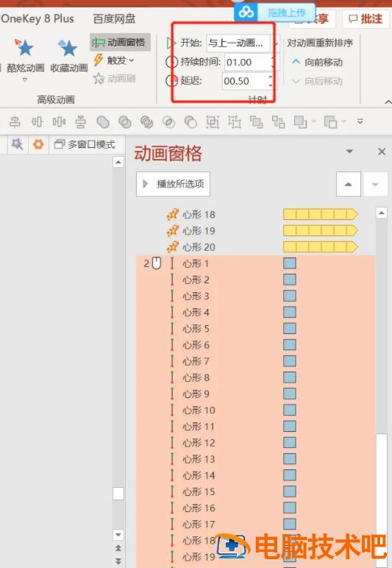Viewport: 392px width, 568px height.
Task: Toggle 多窗口模式 multi-window mode
Action: (x=85, y=144)
